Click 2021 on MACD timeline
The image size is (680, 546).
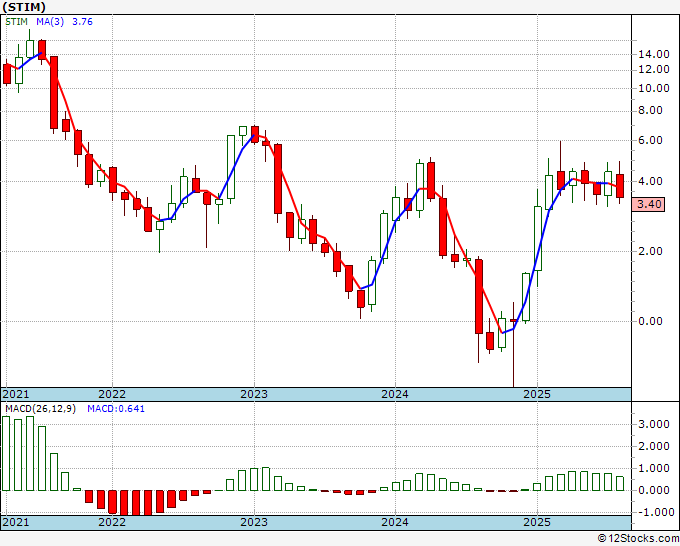[16, 522]
